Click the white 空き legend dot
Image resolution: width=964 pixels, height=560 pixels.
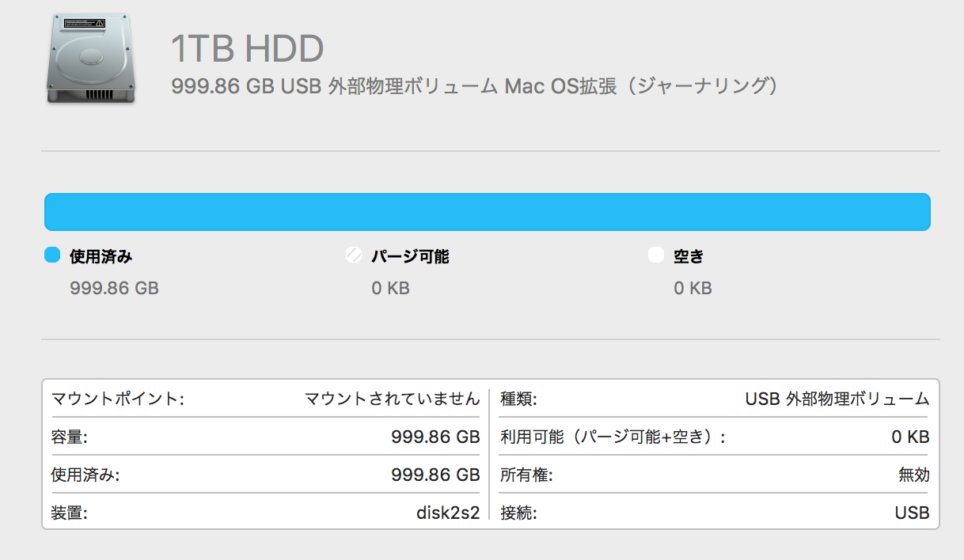click(655, 255)
